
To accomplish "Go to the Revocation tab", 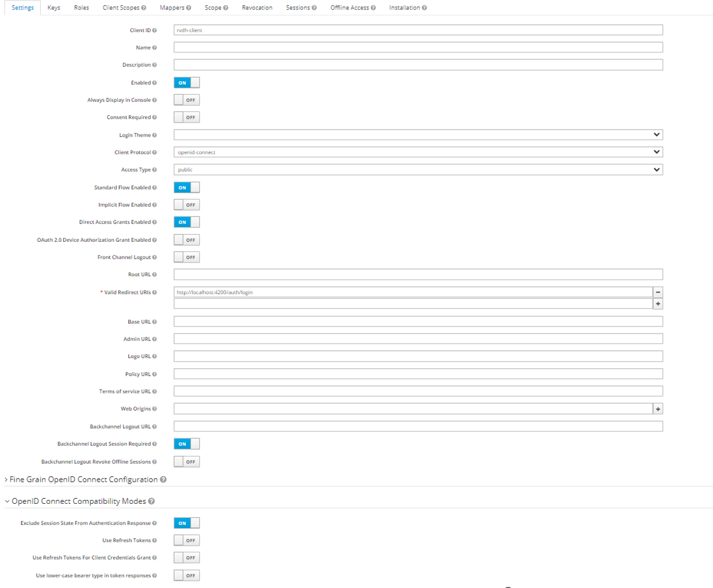I will point(257,8).
